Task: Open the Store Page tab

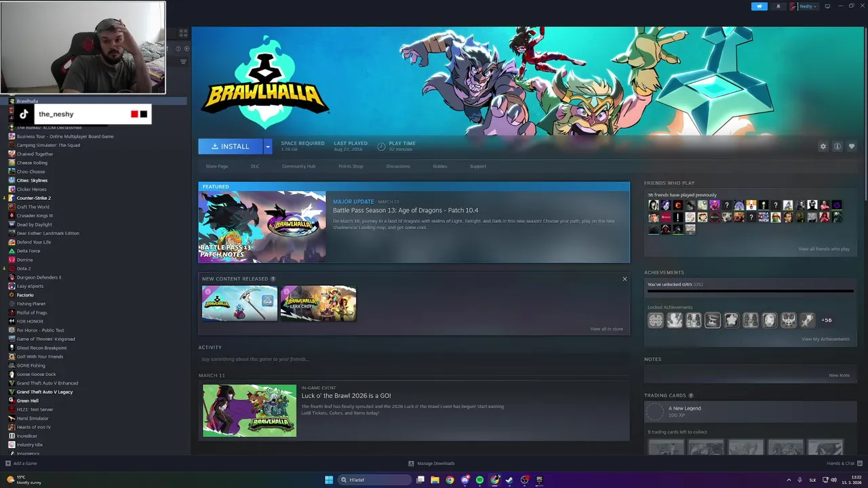Action: [x=217, y=166]
